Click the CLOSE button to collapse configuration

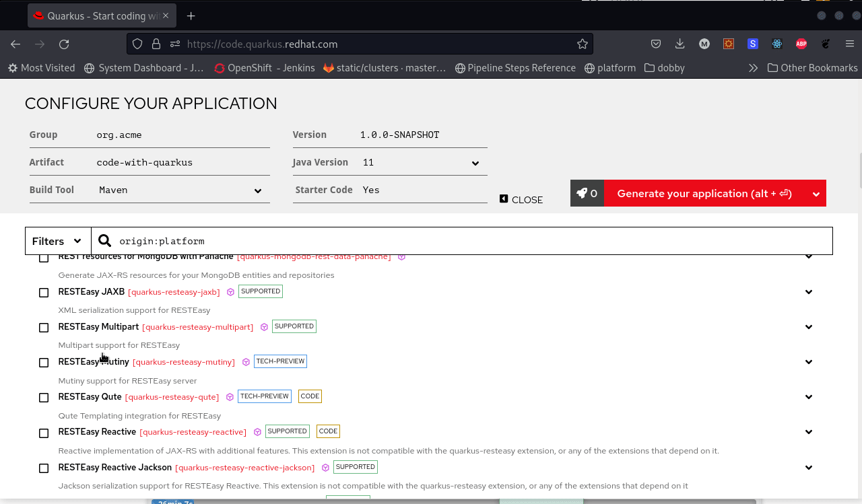coord(521,200)
